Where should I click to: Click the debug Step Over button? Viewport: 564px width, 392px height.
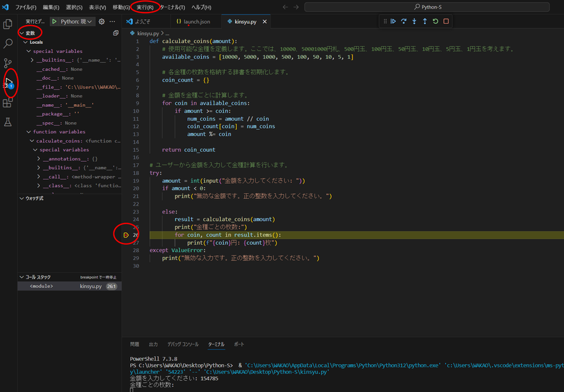[403, 22]
